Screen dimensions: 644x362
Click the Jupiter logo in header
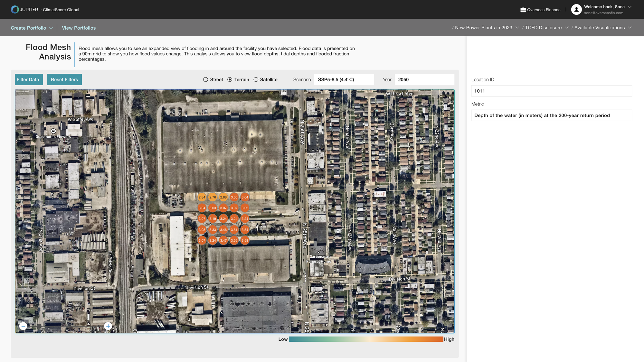[x=24, y=10]
